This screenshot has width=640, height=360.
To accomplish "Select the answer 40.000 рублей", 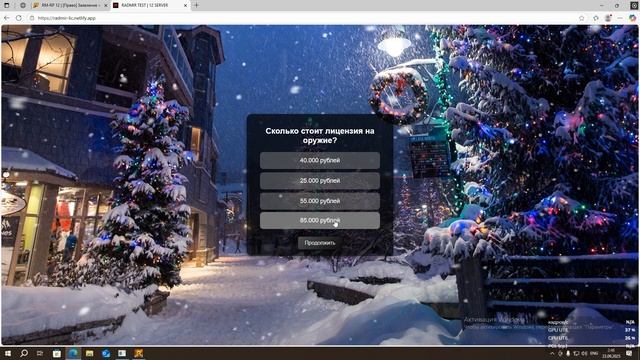I will coord(320,160).
